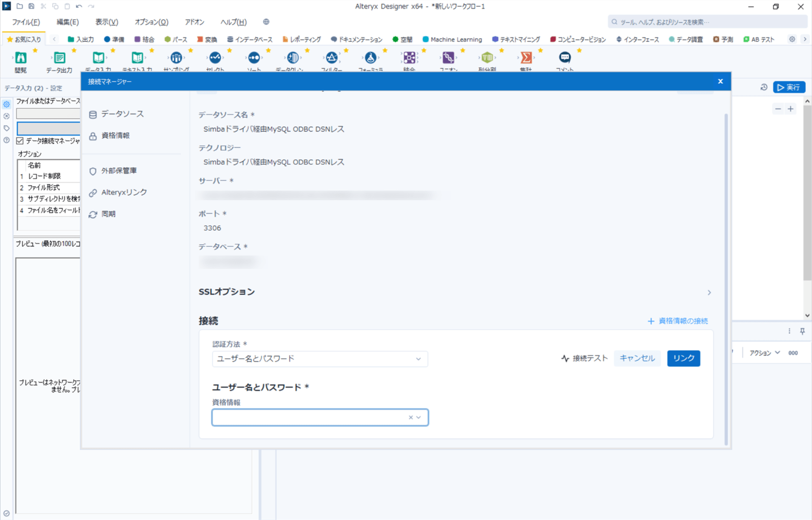Click the redo arrow icon
The height and width of the screenshot is (520, 812).
click(91, 6)
